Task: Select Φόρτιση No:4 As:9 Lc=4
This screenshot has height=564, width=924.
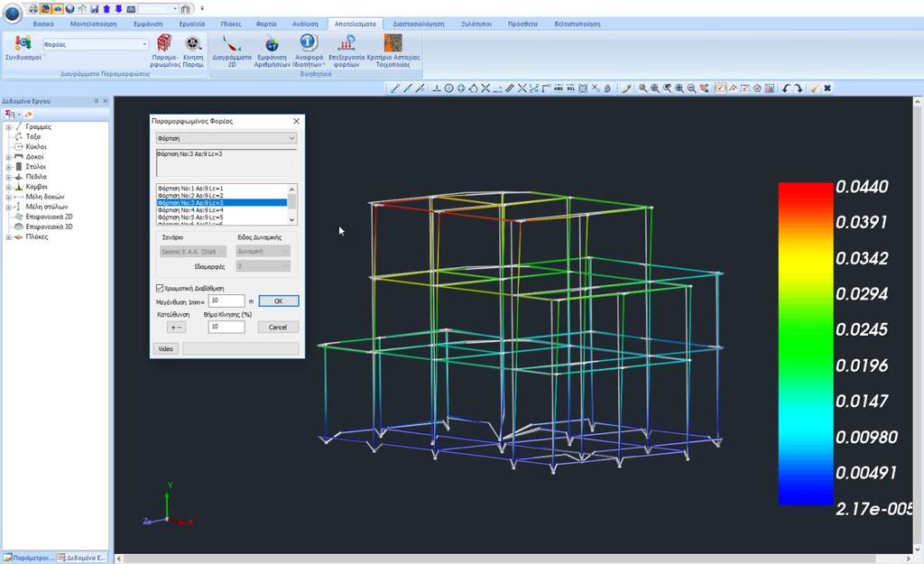Action: [222, 209]
